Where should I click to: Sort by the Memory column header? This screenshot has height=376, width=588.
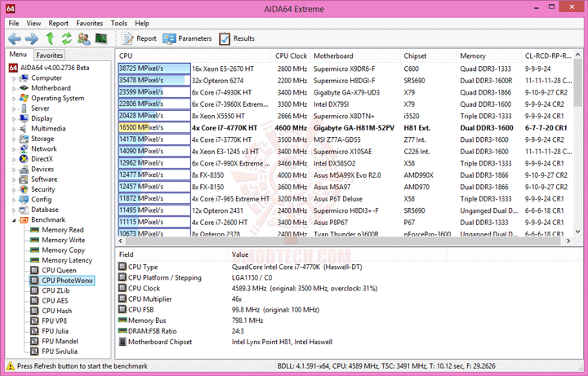tap(489, 55)
